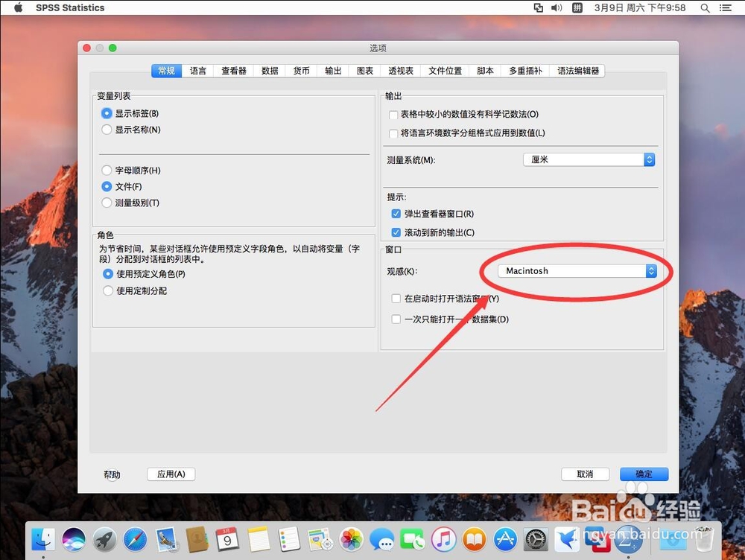
Task: Switch to 文件位置 tab
Action: (x=445, y=71)
